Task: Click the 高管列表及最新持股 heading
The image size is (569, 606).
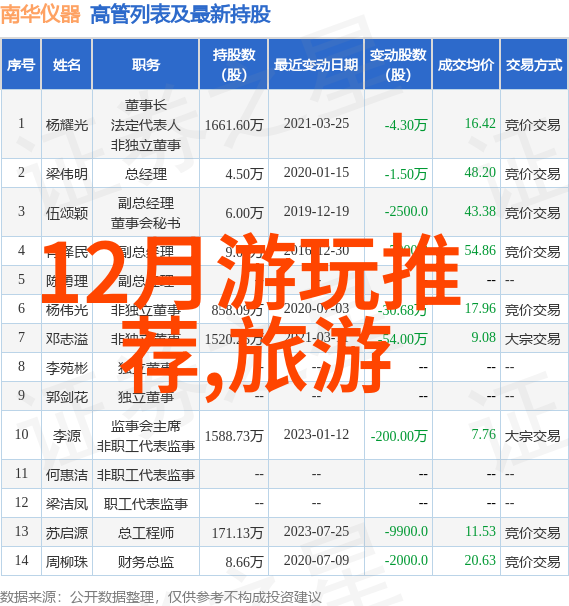Action: point(180,15)
